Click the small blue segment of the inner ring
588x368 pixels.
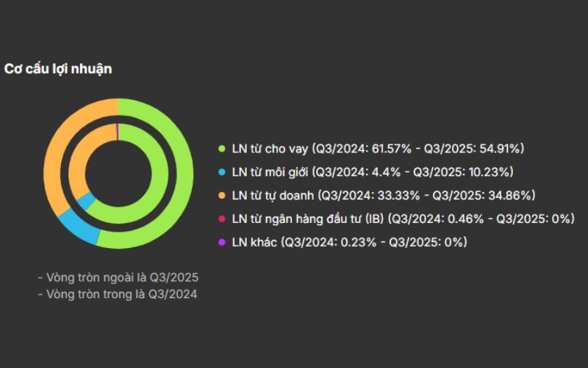click(x=85, y=200)
